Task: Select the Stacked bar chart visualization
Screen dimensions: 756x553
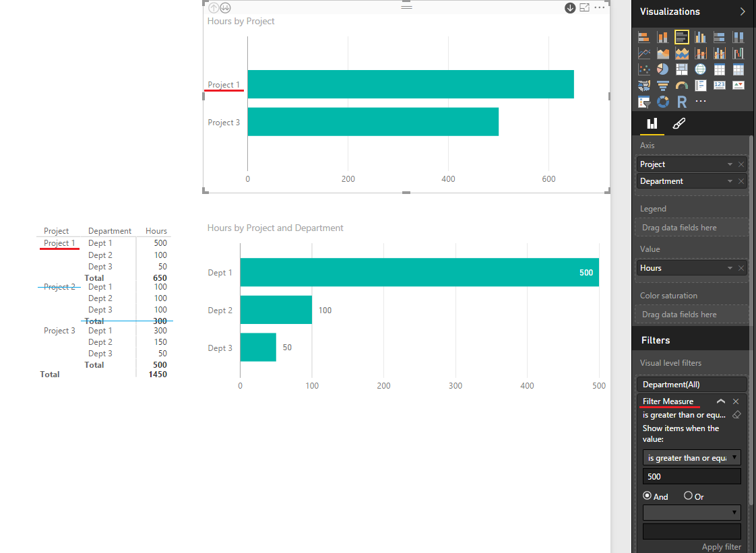Action: click(x=643, y=37)
